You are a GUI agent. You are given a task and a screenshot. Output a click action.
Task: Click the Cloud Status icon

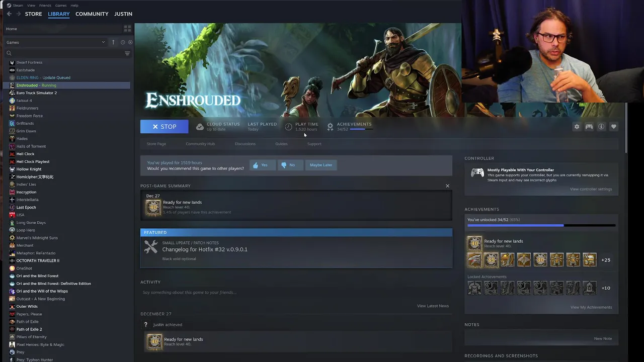point(200,127)
